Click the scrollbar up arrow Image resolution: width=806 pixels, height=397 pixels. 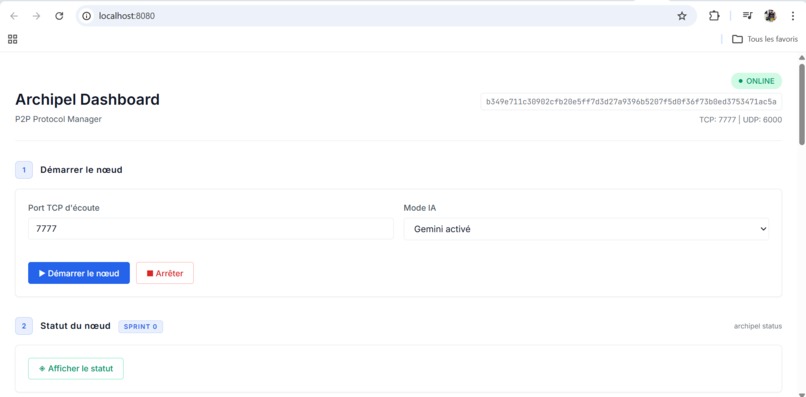pos(801,57)
